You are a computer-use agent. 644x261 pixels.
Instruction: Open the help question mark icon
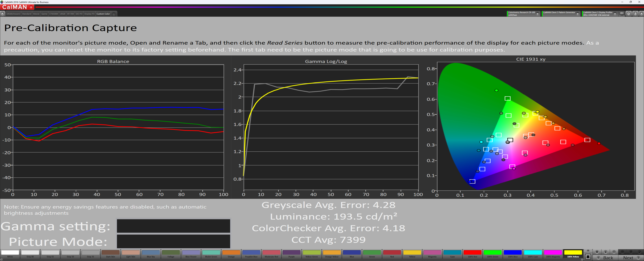tap(635, 14)
